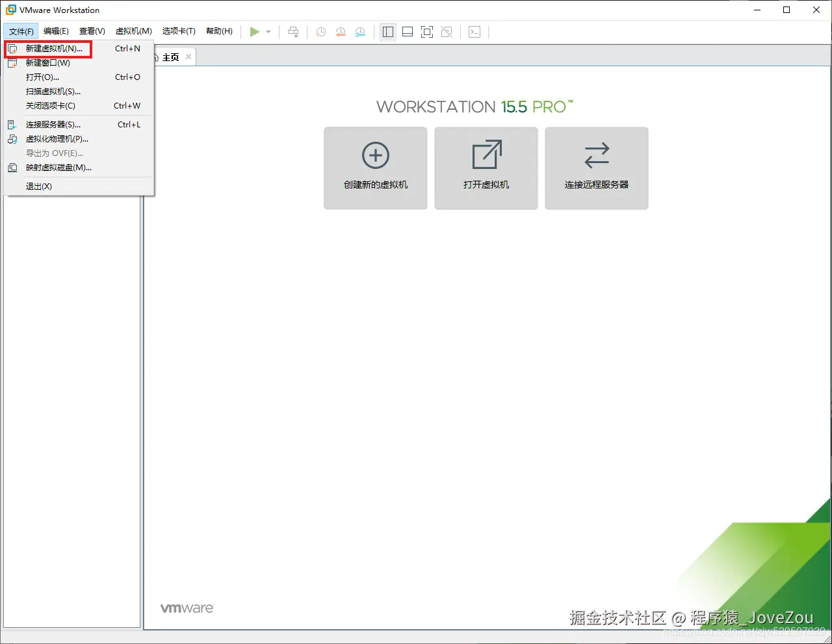Click the Unity mode toolbar icon
Viewport: 832px width, 644px height.
[x=447, y=31]
